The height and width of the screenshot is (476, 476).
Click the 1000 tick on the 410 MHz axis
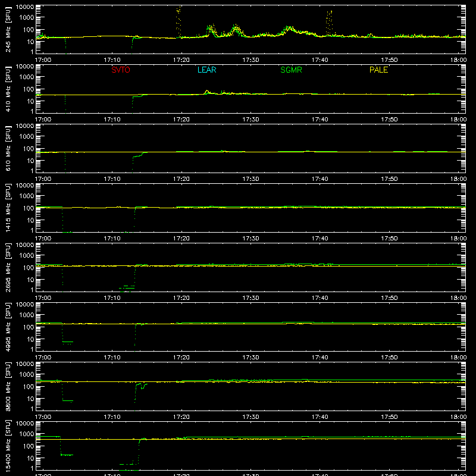[x=27, y=77]
